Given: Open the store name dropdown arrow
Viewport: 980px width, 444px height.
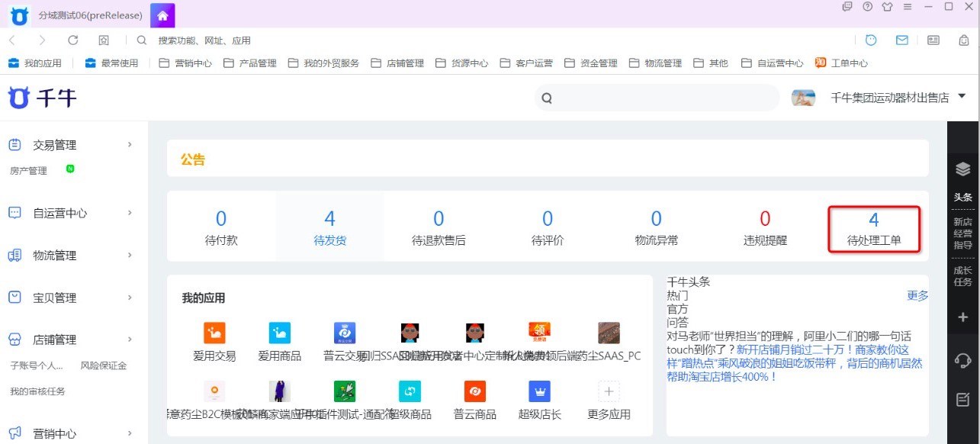Looking at the screenshot, I should (x=962, y=97).
